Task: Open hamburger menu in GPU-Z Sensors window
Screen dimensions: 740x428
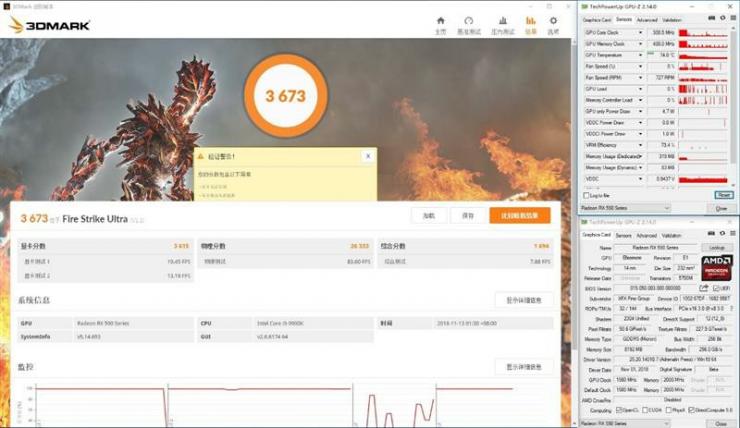Action: coord(733,18)
